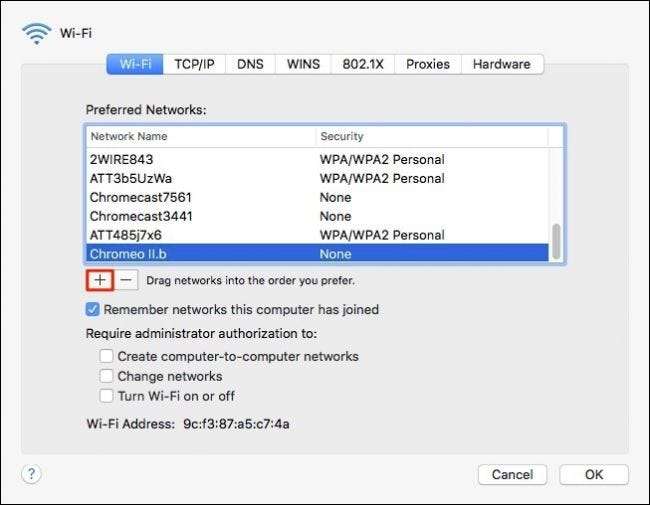The height and width of the screenshot is (505, 650).
Task: Open the DNS tab
Action: [250, 64]
